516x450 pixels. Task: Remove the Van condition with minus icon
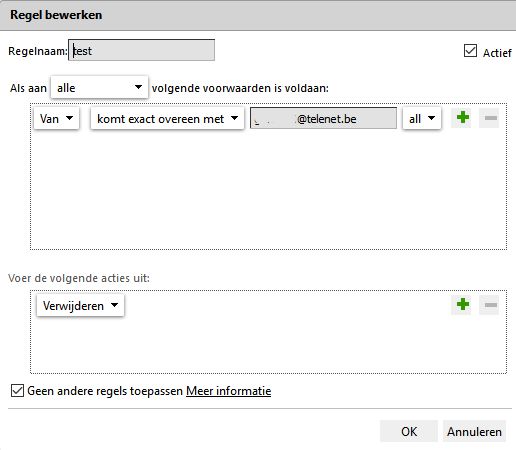point(489,118)
